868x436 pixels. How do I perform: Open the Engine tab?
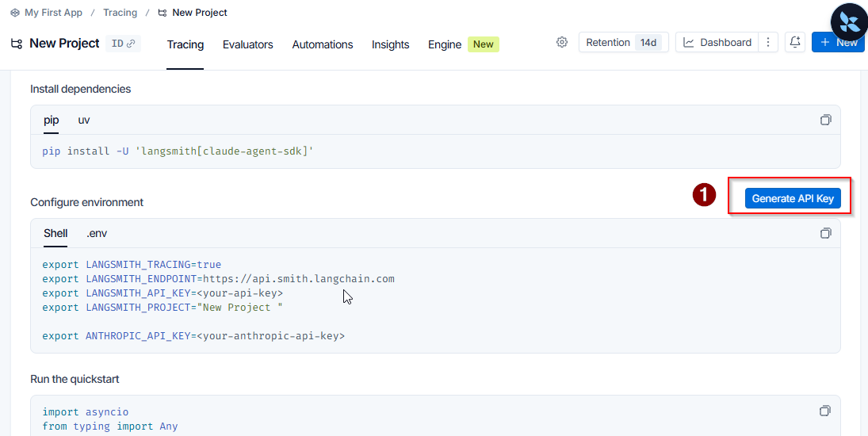coord(445,45)
